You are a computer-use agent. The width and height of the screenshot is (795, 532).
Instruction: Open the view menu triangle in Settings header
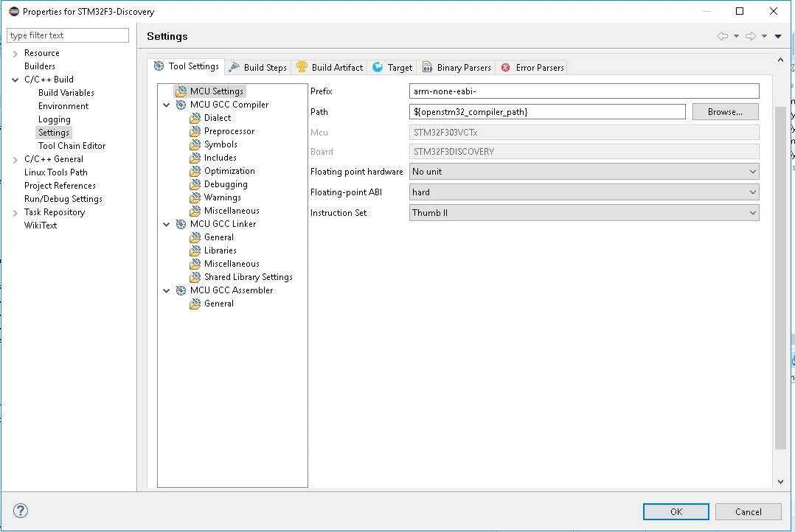pyautogui.click(x=778, y=36)
